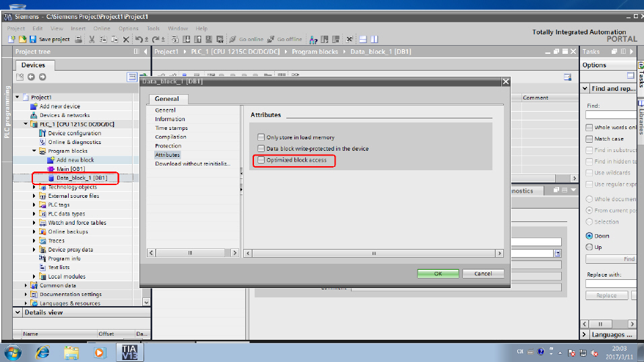Toggle the Optimized block access checkbox
The image size is (644, 362).
(x=261, y=159)
